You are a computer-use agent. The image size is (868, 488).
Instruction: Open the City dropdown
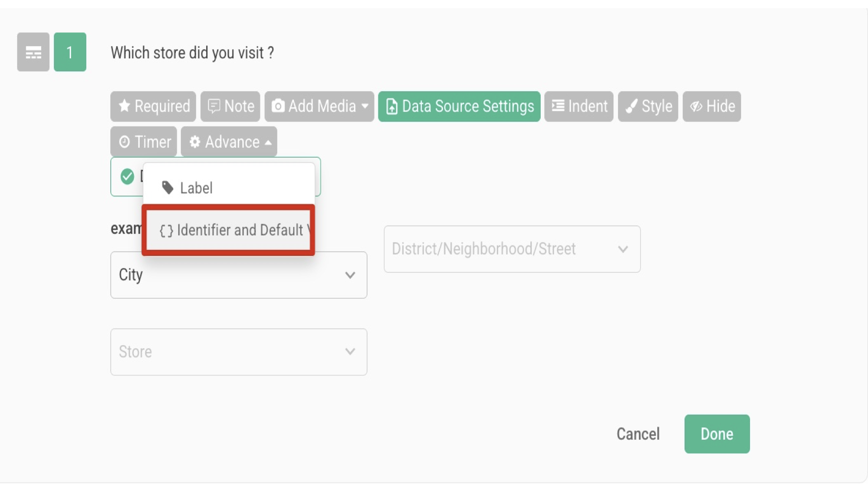pos(239,275)
